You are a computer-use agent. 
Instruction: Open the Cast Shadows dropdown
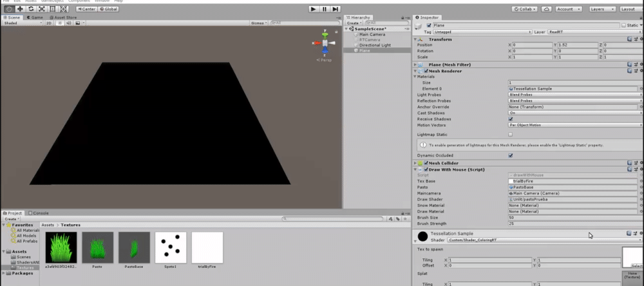[x=575, y=113]
